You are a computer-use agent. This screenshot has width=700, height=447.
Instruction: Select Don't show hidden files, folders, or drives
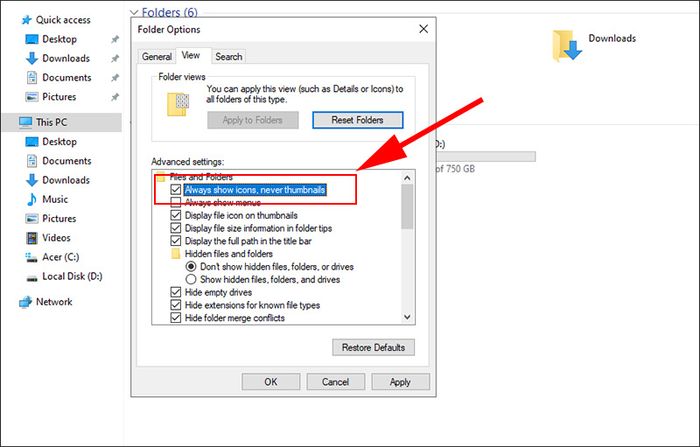click(191, 267)
